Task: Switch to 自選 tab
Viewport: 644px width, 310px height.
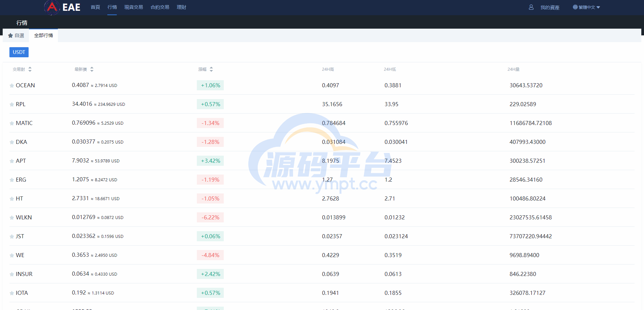Action: click(x=16, y=35)
